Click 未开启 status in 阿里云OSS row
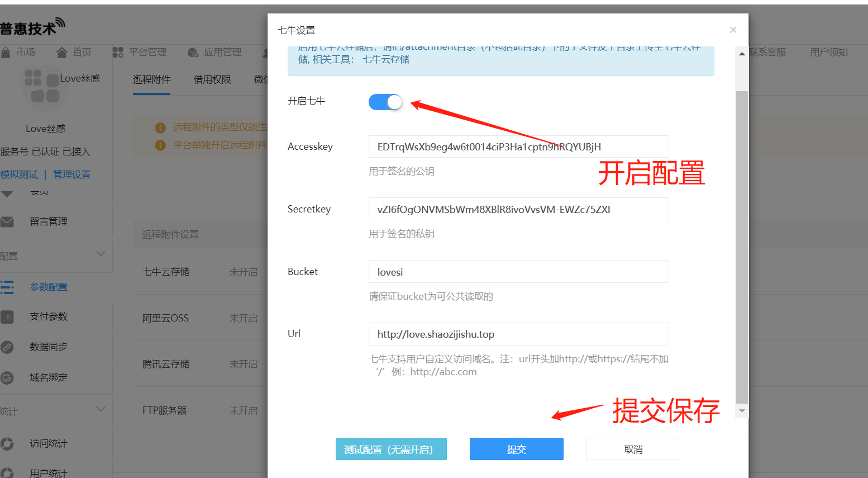This screenshot has width=868, height=478. coord(244,318)
